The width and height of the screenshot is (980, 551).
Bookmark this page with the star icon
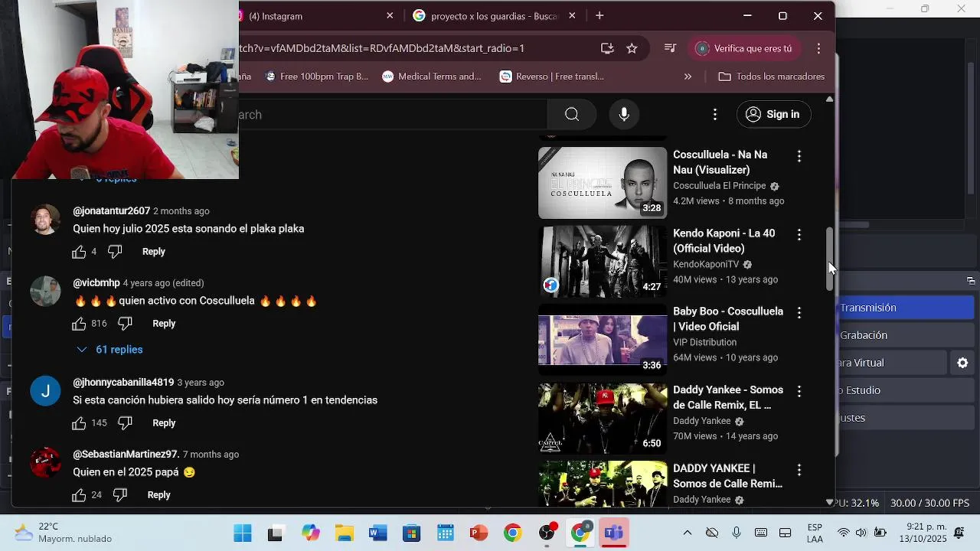(x=632, y=48)
